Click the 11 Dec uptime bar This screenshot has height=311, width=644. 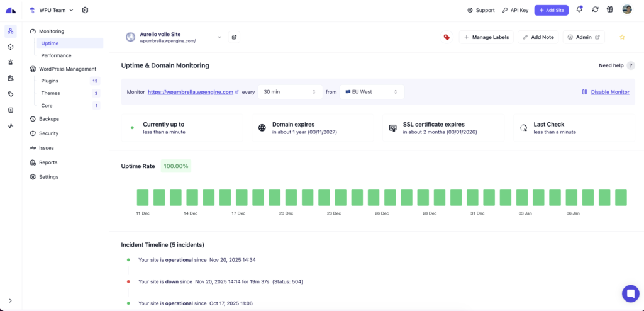click(x=143, y=197)
